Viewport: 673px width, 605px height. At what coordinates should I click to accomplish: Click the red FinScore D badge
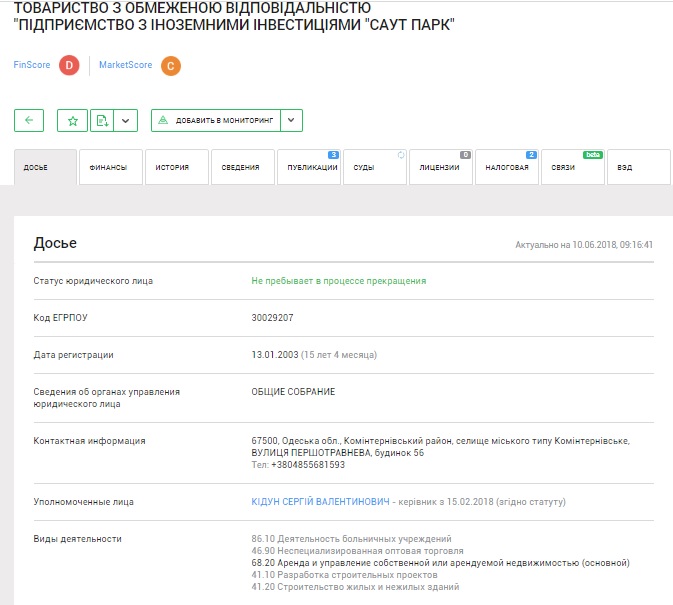[x=68, y=65]
